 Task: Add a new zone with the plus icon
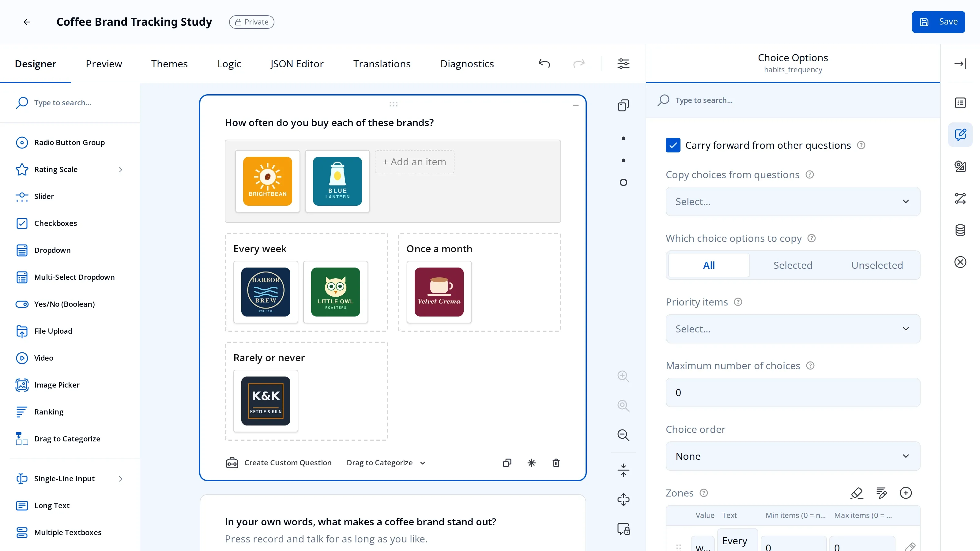pyautogui.click(x=906, y=493)
